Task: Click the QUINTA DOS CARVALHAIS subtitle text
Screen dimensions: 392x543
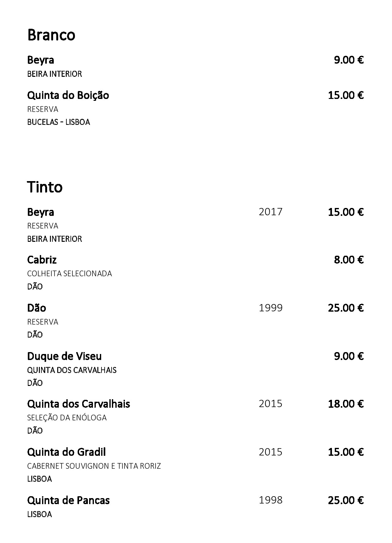Action: [72, 370]
